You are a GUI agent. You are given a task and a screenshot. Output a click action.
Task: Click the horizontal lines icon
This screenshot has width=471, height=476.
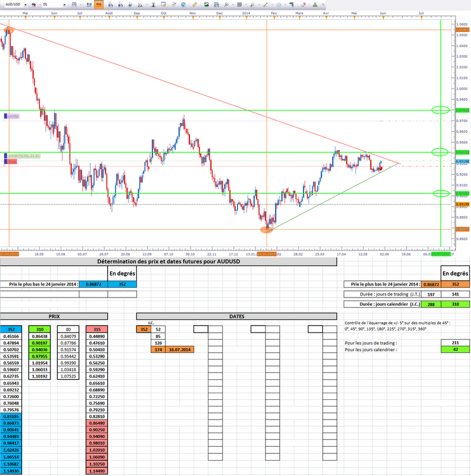[x=239, y=5]
